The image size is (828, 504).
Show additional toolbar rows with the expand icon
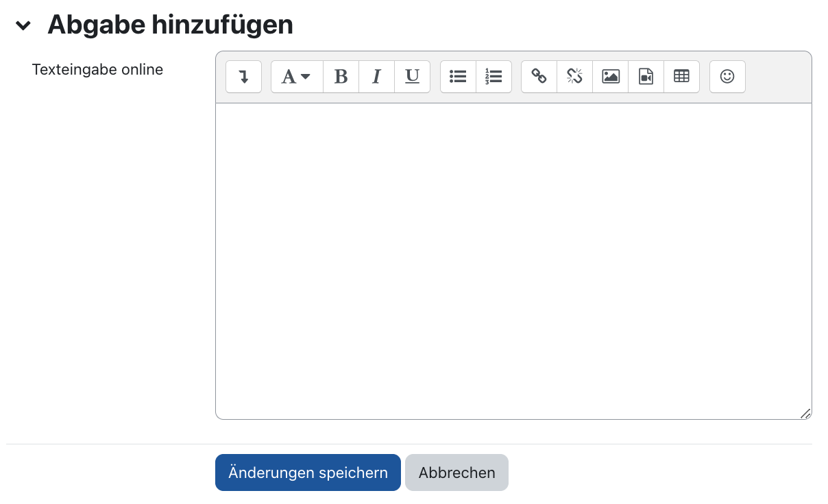243,77
